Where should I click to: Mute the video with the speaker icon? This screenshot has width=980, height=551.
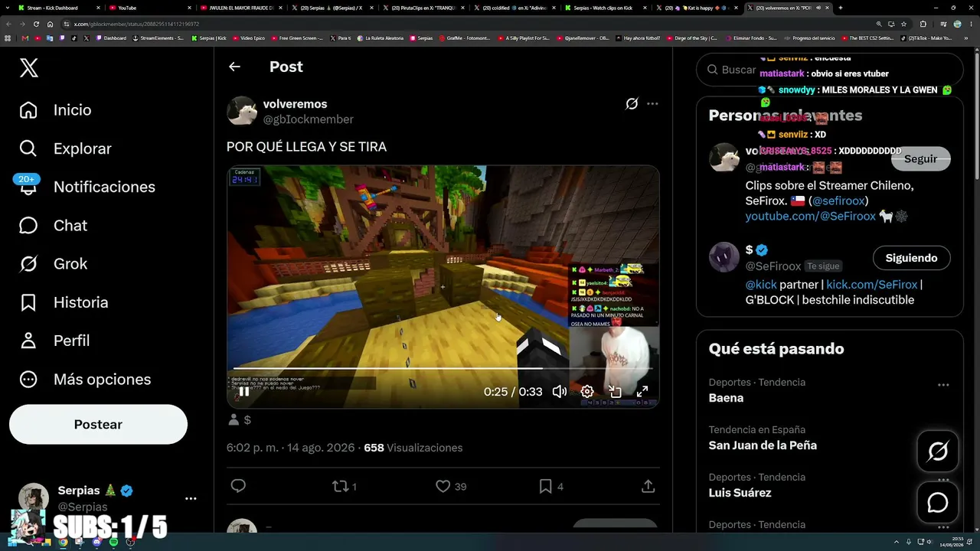pos(560,392)
